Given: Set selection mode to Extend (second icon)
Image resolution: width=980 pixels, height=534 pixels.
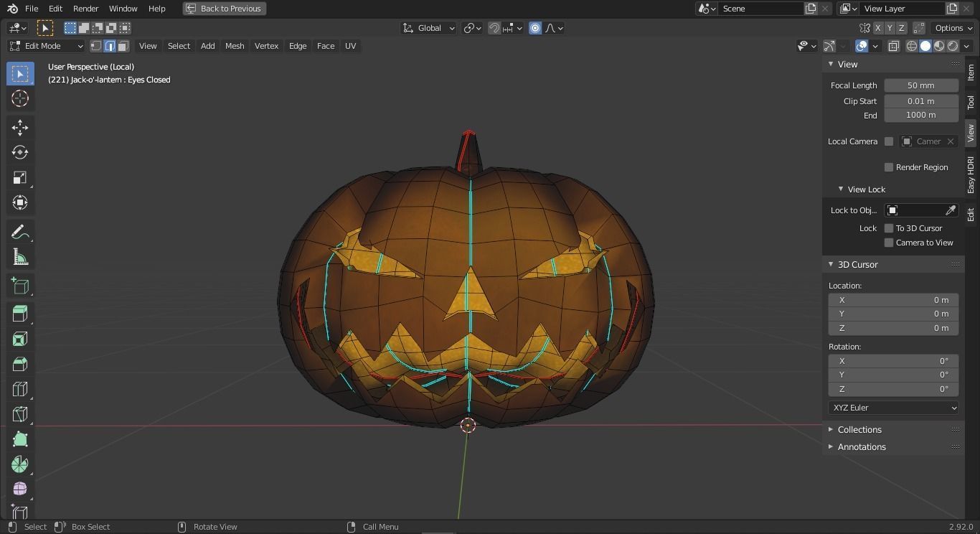Looking at the screenshot, I should click(84, 28).
